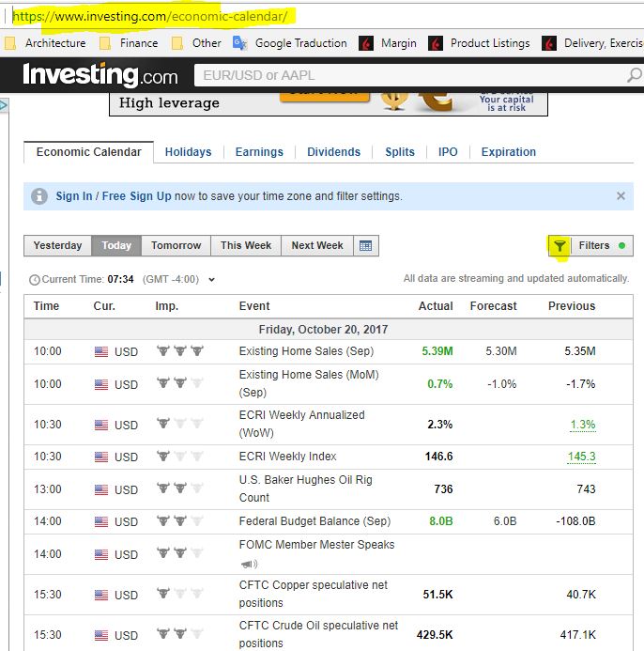This screenshot has height=651, width=644.
Task: Close the sign-in notification banner
Action: 621,196
